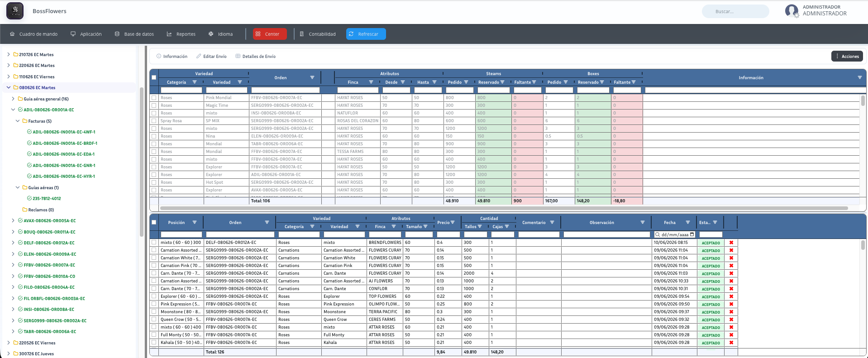Tick the checkbox for the Pink Mondial row
The image size is (868, 358).
[154, 98]
